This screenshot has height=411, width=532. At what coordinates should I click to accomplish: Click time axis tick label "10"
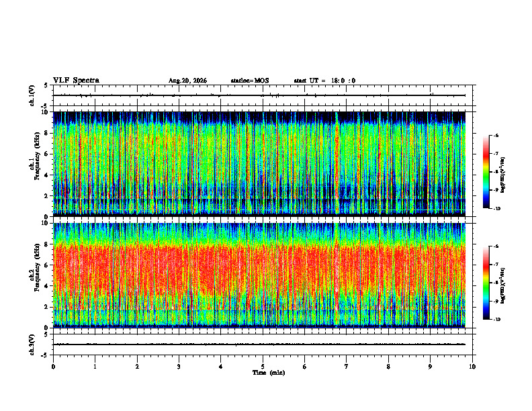(x=472, y=367)
